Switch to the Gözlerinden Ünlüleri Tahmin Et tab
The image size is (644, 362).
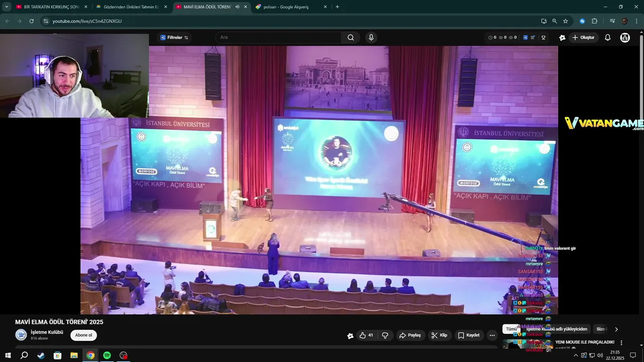click(x=132, y=7)
